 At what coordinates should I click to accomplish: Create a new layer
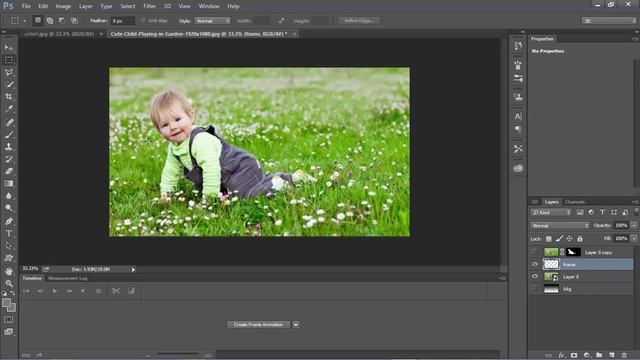point(611,355)
